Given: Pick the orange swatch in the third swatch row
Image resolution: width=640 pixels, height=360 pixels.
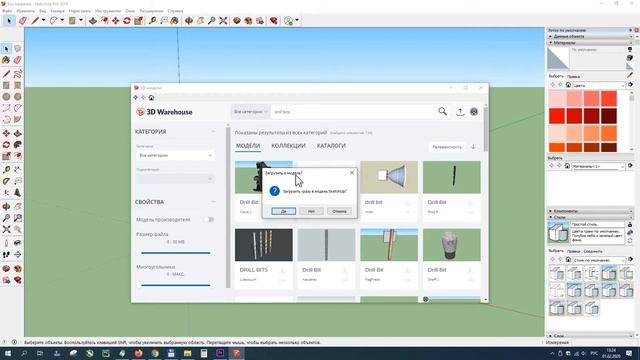Looking at the screenshot, I should [x=609, y=133].
